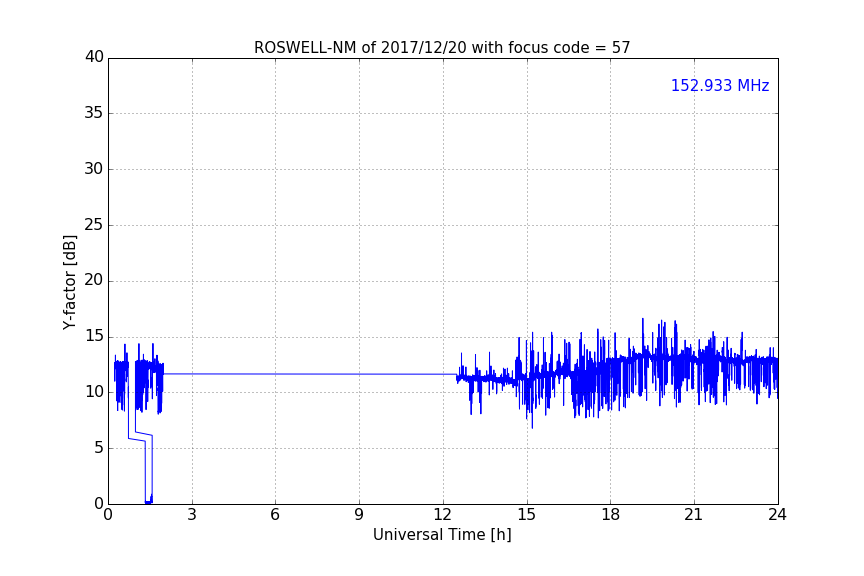This screenshot has height=576, width=864.
Task: Click the y-axis tick label 25
Action: (94, 225)
